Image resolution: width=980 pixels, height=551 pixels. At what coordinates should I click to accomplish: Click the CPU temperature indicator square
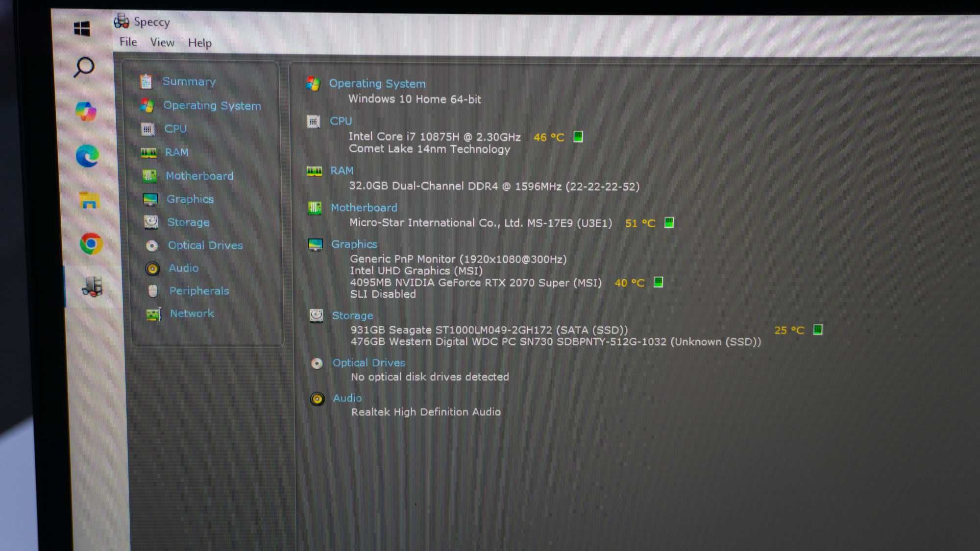pyautogui.click(x=578, y=137)
